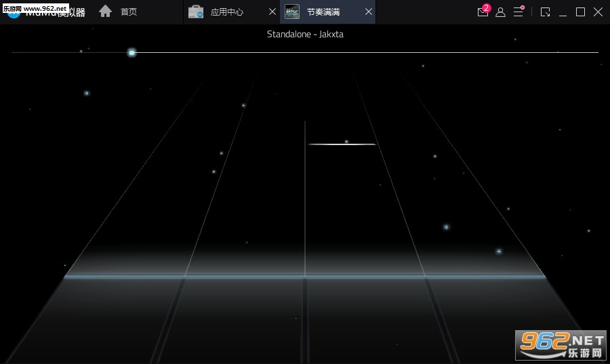Open the hamburger menu with red dot
This screenshot has width=610, height=364.
pyautogui.click(x=518, y=12)
